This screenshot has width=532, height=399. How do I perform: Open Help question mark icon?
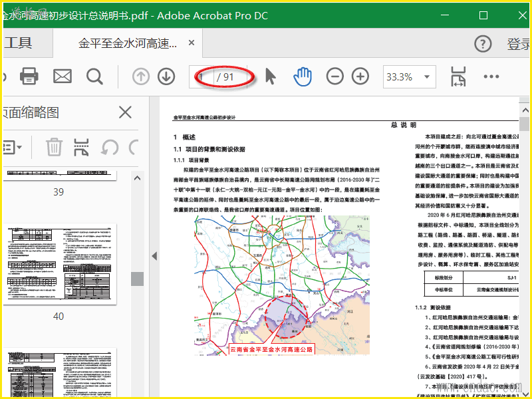coord(483,44)
